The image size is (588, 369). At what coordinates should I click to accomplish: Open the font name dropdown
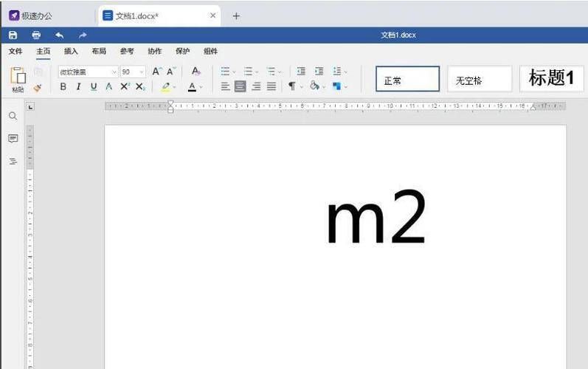(114, 72)
